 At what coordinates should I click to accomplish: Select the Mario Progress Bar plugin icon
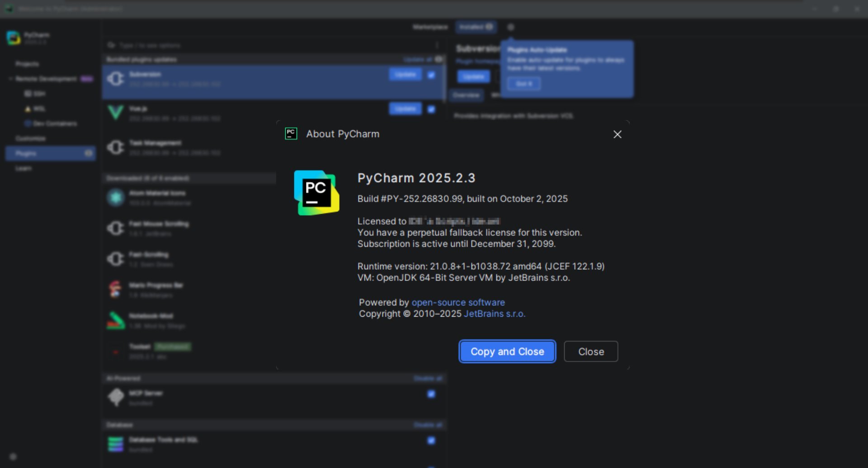[116, 289]
